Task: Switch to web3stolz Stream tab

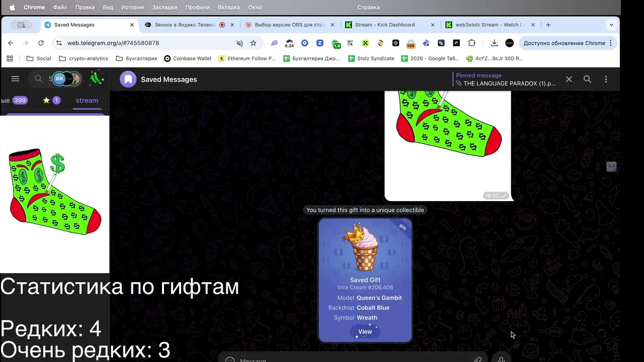Action: point(485,25)
